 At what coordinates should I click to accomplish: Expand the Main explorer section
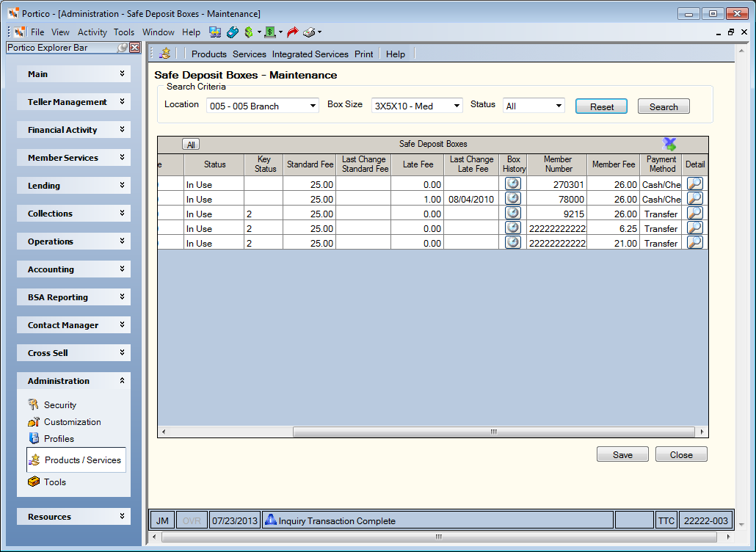tap(74, 73)
